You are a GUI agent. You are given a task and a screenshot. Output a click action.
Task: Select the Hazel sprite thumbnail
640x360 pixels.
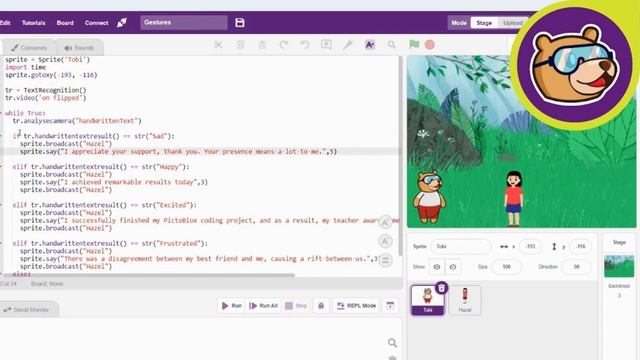(x=465, y=300)
